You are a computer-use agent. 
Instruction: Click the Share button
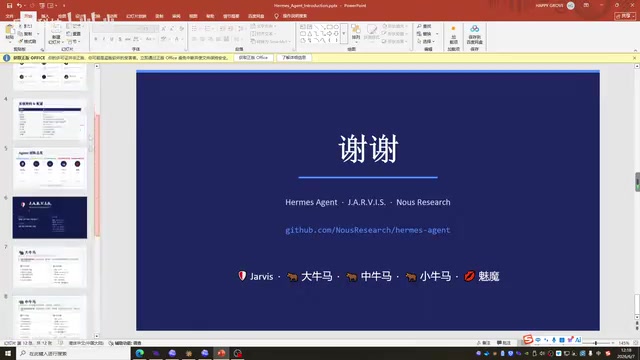625,16
